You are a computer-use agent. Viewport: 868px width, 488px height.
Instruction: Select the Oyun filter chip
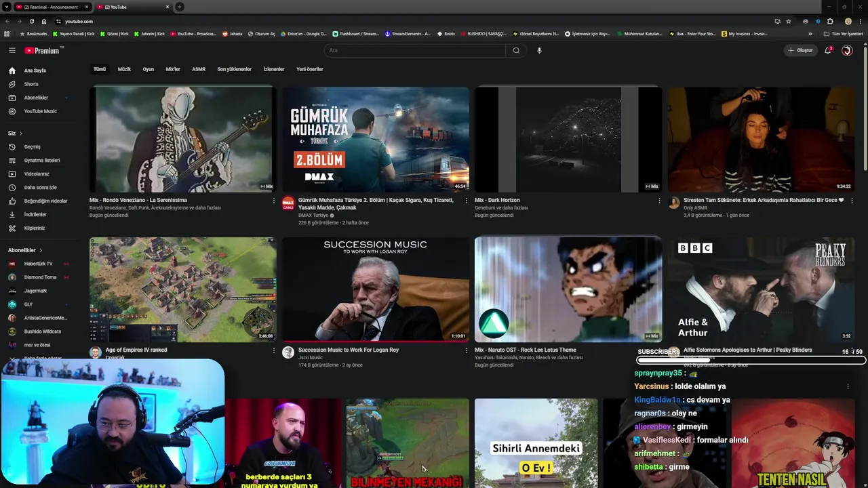click(149, 69)
